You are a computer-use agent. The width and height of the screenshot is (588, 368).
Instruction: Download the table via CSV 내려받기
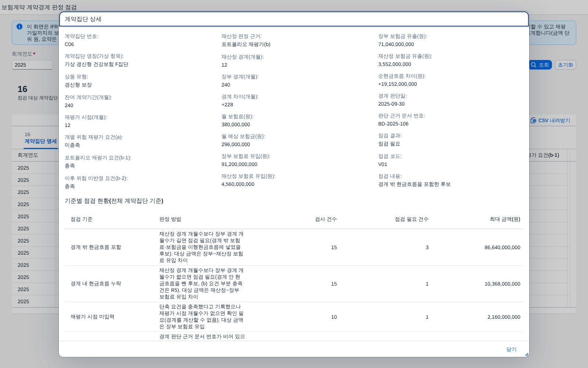(x=550, y=120)
